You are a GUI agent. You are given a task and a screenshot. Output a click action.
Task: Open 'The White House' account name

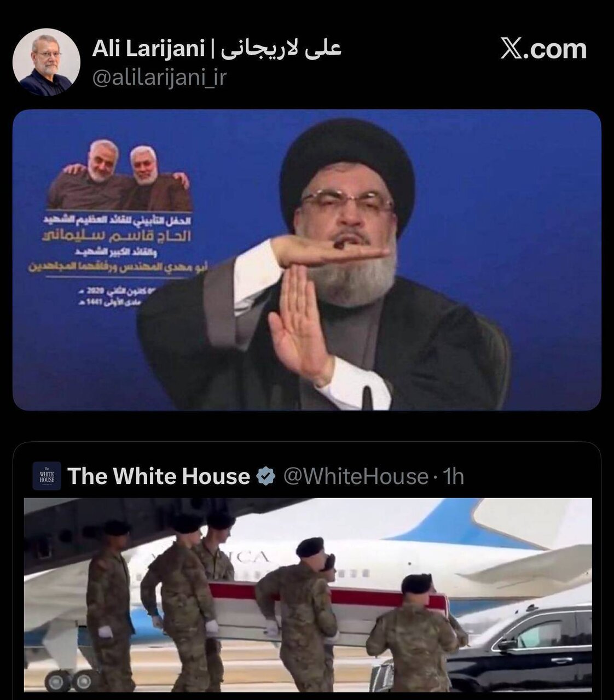pyautogui.click(x=159, y=476)
